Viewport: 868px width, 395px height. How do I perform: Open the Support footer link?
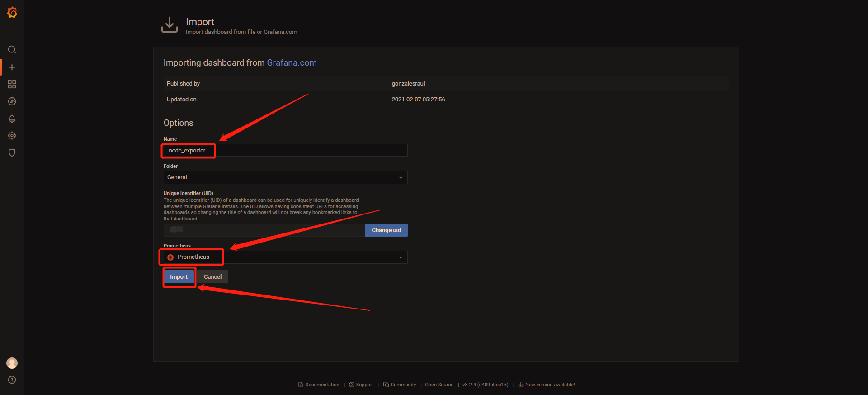pos(361,385)
